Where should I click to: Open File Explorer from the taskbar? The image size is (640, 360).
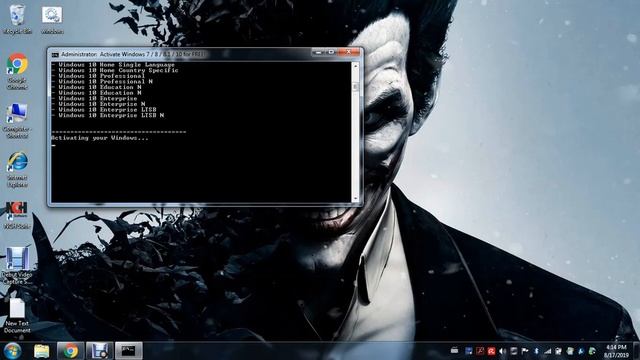point(42,351)
